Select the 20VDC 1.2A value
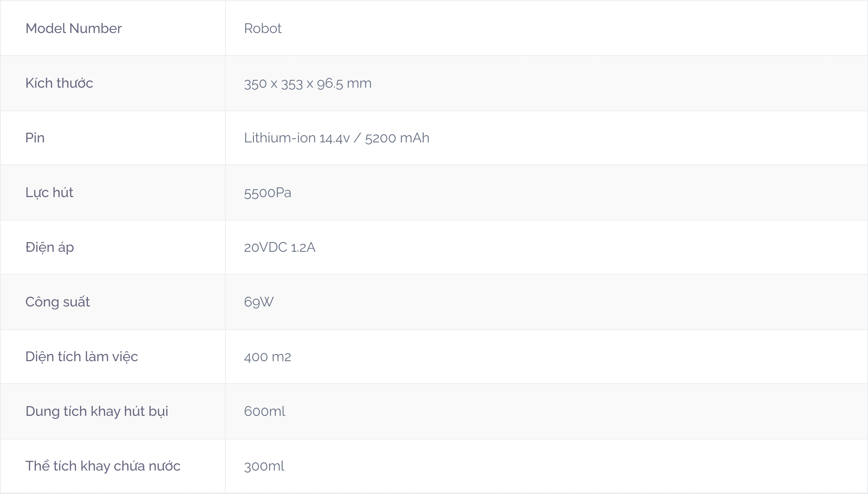868x494 pixels. [280, 247]
